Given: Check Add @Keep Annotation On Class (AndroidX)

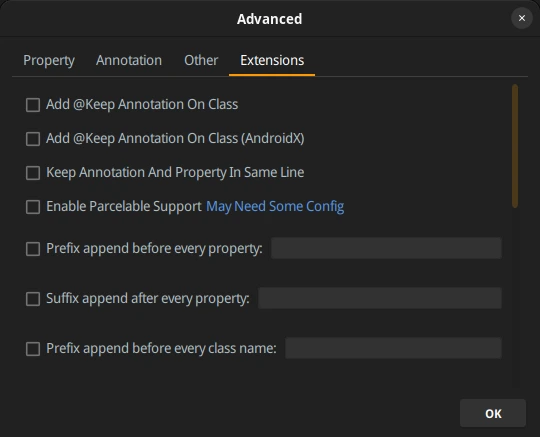Looking at the screenshot, I should [33, 139].
